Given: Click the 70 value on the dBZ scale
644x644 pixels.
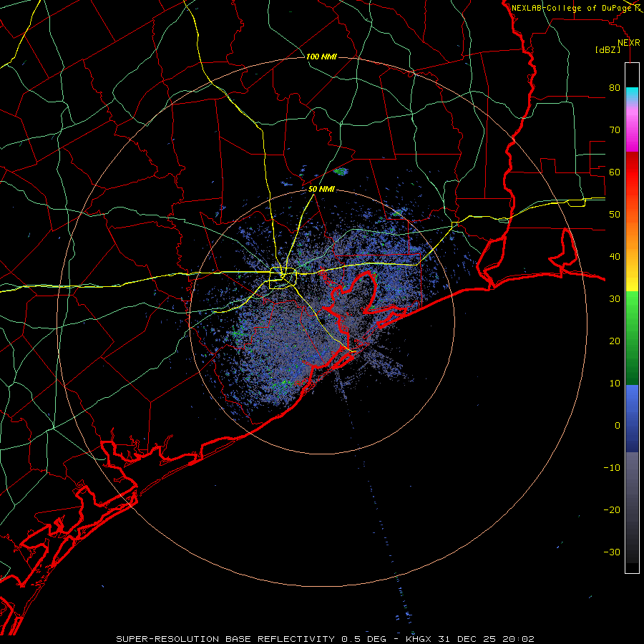Looking at the screenshot, I should pos(615,130).
